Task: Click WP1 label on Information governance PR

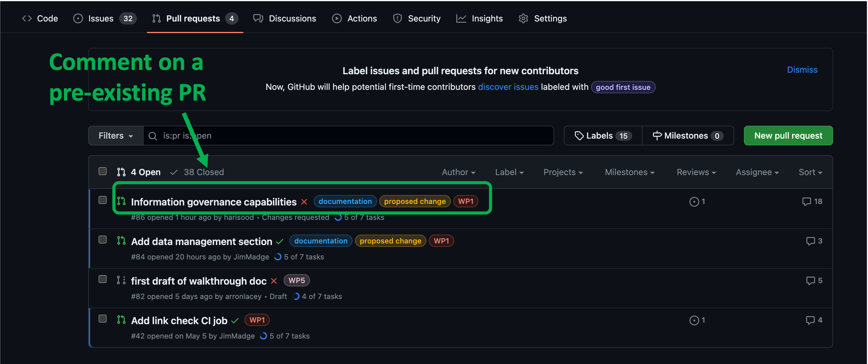Action: pos(466,201)
